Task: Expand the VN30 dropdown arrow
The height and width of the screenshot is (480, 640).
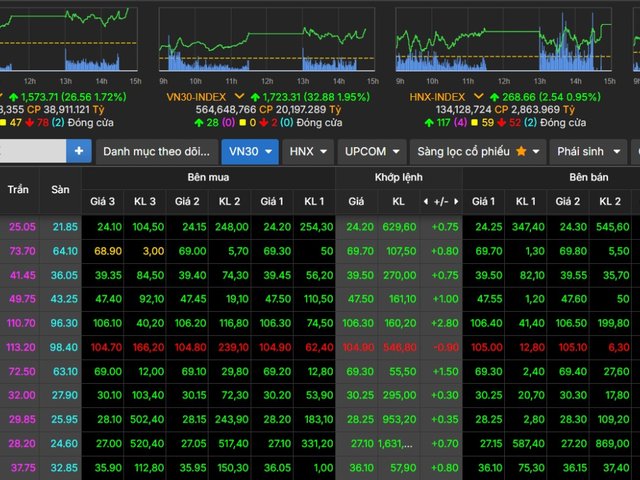Action: (x=266, y=151)
